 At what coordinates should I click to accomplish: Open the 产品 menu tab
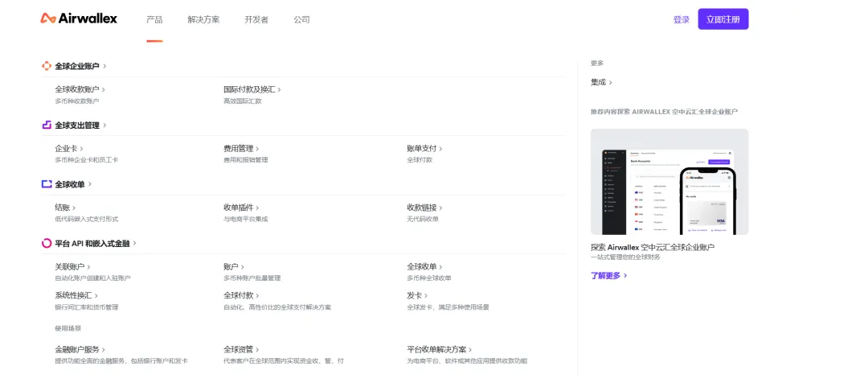coord(154,20)
